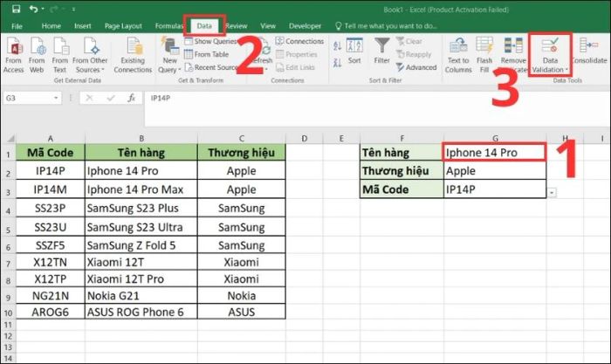Switch to the Home tab
Viewport: 611px width, 364px height.
coord(51,26)
